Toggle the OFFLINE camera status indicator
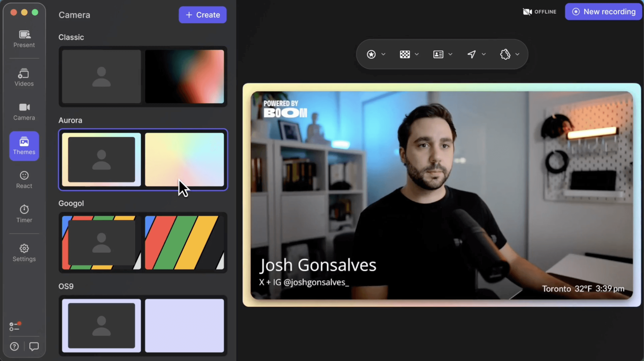The width and height of the screenshot is (644, 361). click(x=540, y=12)
